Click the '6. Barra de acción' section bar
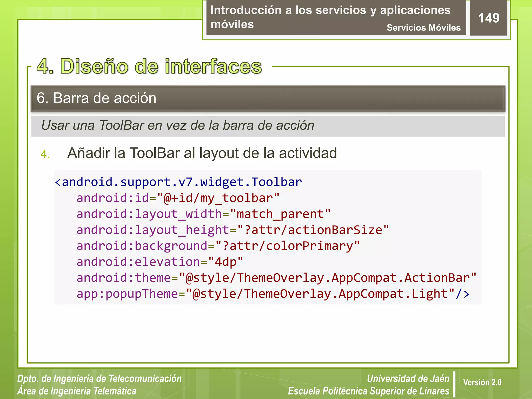Image resolution: width=532 pixels, height=399 pixels. pos(268,99)
